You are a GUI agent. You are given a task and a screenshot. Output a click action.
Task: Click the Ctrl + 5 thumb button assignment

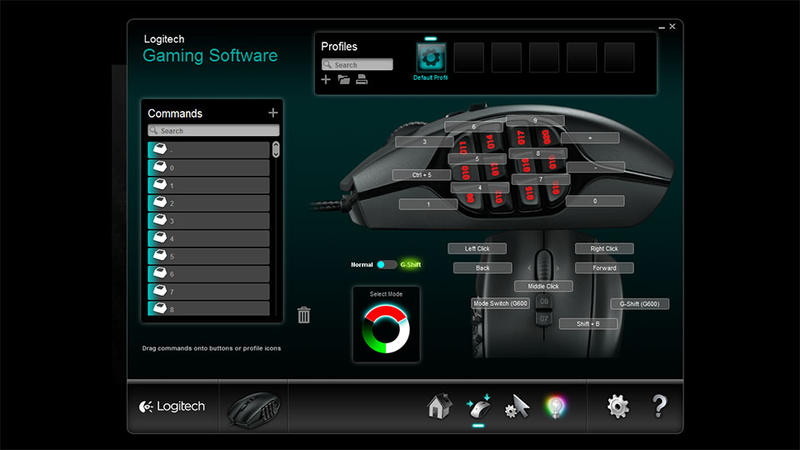421,174
